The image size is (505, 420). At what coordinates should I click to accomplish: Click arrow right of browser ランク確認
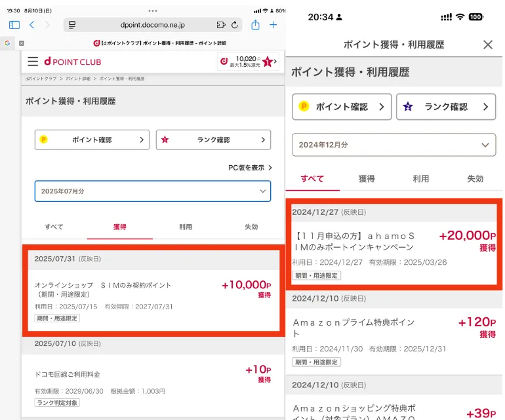[263, 140]
